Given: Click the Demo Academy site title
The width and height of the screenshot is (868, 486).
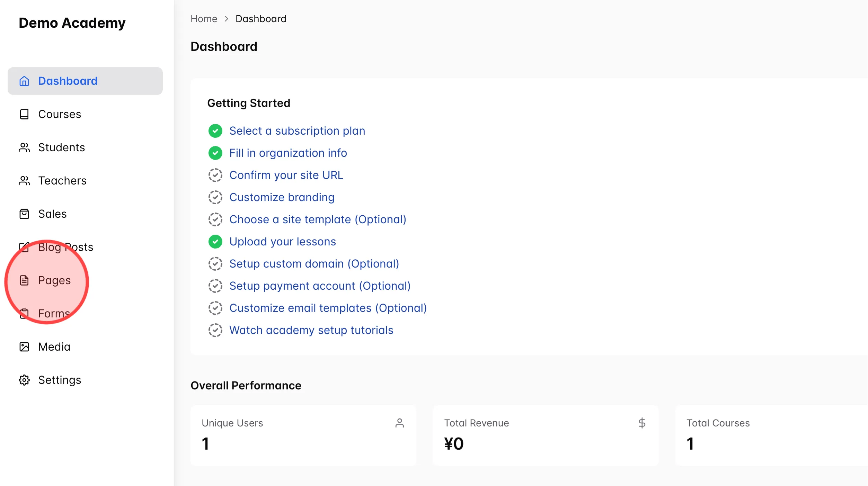Looking at the screenshot, I should tap(72, 23).
